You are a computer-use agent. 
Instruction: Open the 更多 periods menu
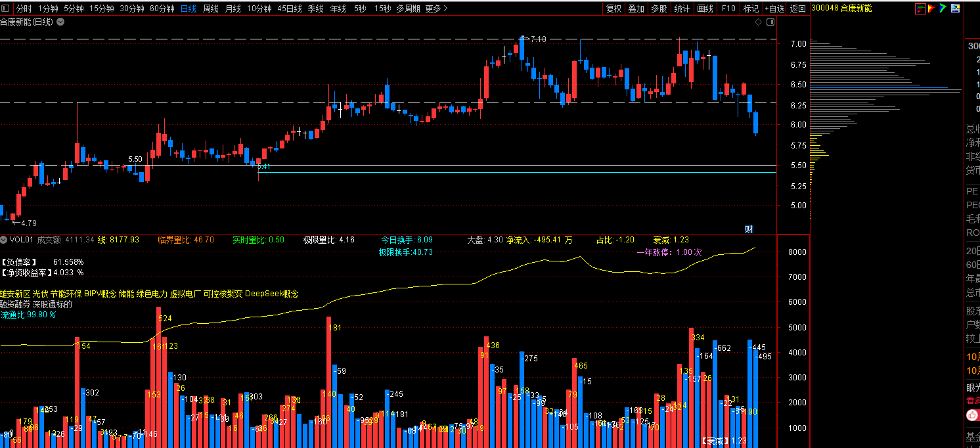(x=437, y=9)
